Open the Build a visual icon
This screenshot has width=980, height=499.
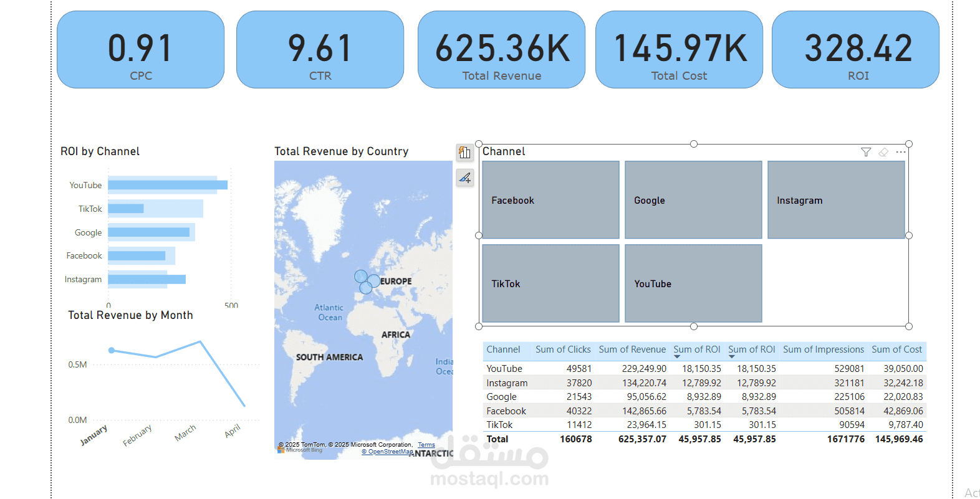465,153
